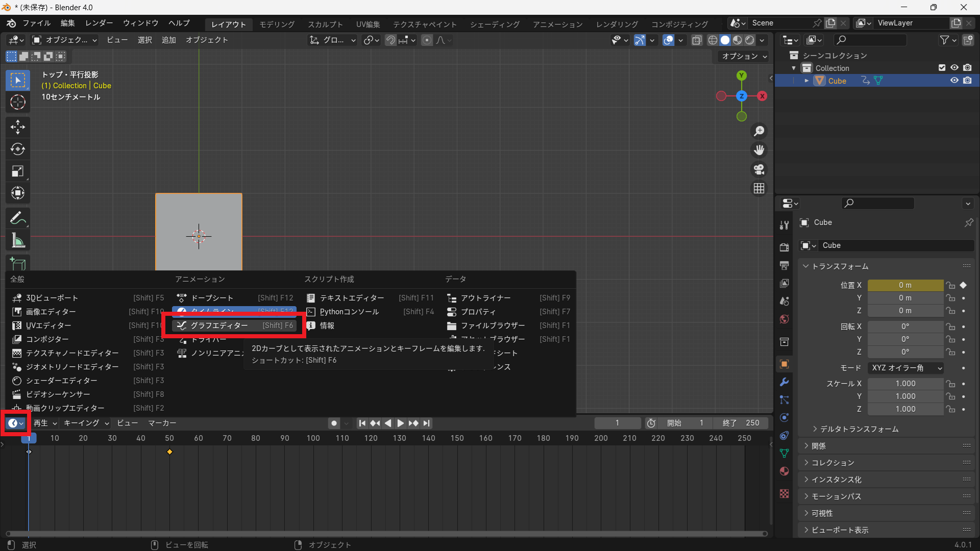Toggle the Collection exclude checkbox
This screenshot has width=980, height=551.
(x=942, y=68)
